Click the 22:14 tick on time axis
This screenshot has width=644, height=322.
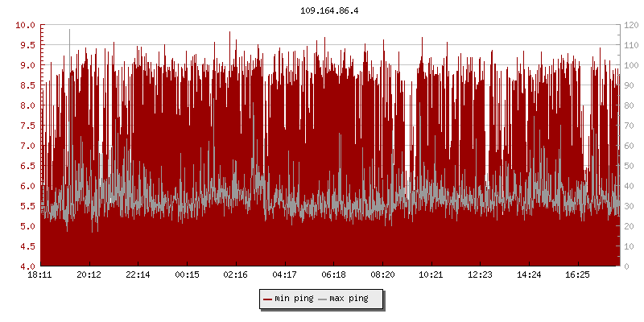[x=138, y=275]
